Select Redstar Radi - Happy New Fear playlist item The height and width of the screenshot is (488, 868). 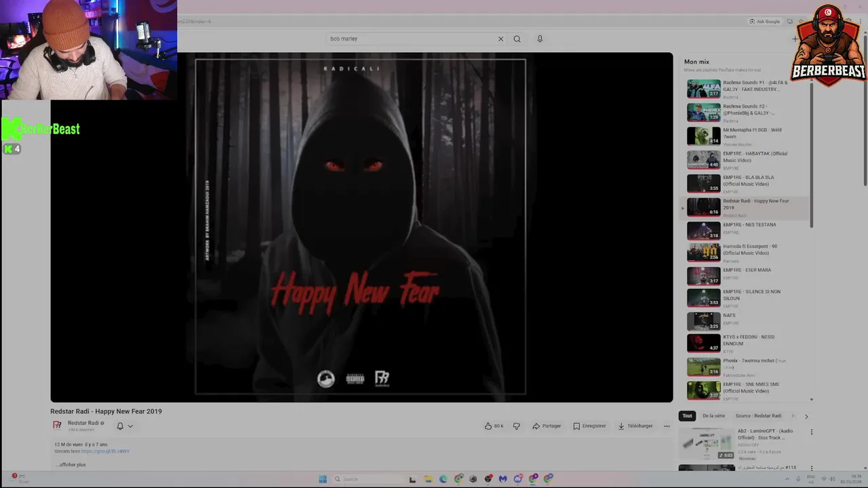coord(746,207)
